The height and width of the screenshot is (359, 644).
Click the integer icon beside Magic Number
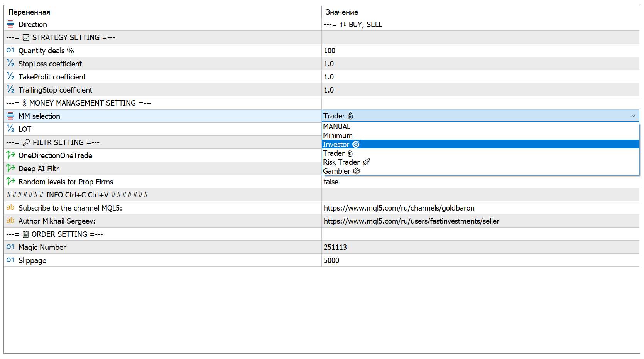coord(10,247)
